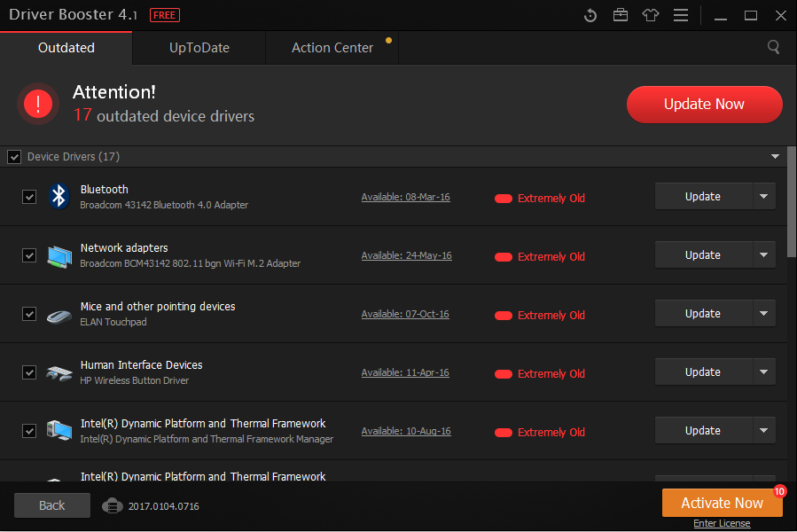Open the hamburger main menu icon
Image resolution: width=797 pixels, height=532 pixels.
point(680,15)
